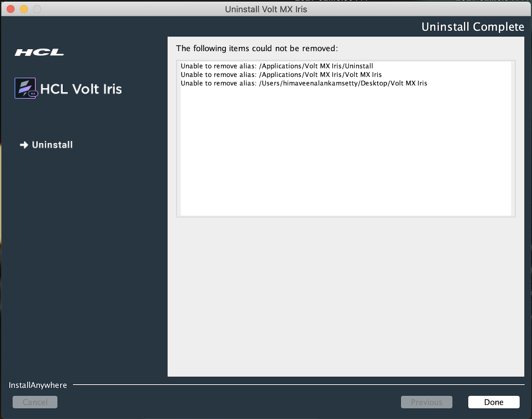Image resolution: width=532 pixels, height=419 pixels.
Task: Click the Done button
Action: (494, 402)
